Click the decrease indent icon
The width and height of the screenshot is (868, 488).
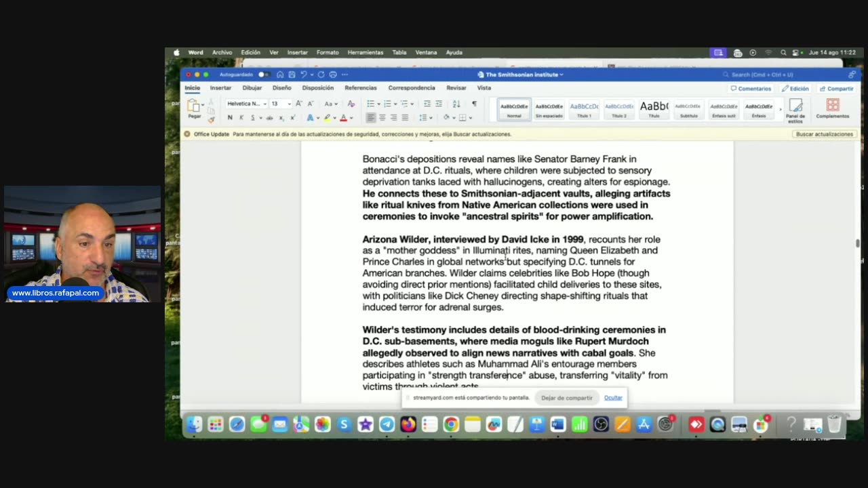(x=427, y=104)
